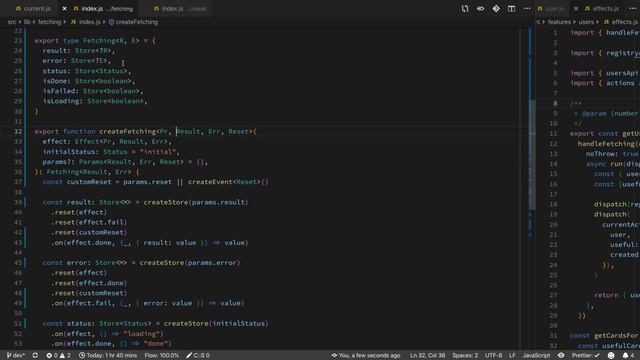Image resolution: width=640 pixels, height=360 pixels.
Task: Click the smiley feedback icon
Action: [x=611, y=356]
